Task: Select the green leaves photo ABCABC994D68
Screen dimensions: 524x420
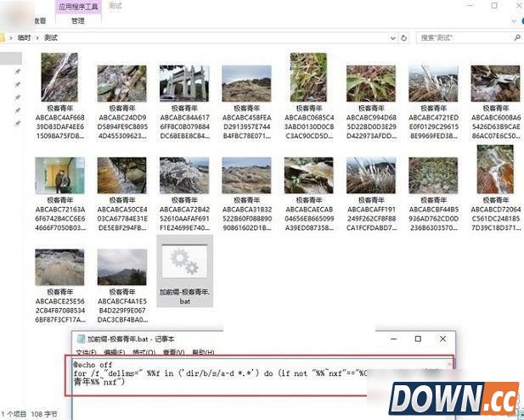Action: pos(371,83)
